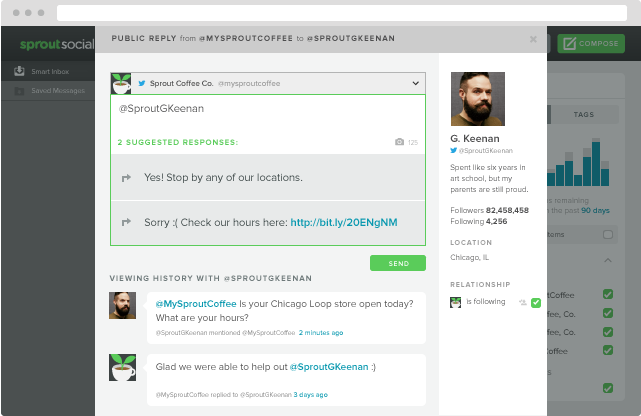641x416 pixels.
Task: Click the @SproutGKeenan handle in profile panel
Action: click(486, 151)
